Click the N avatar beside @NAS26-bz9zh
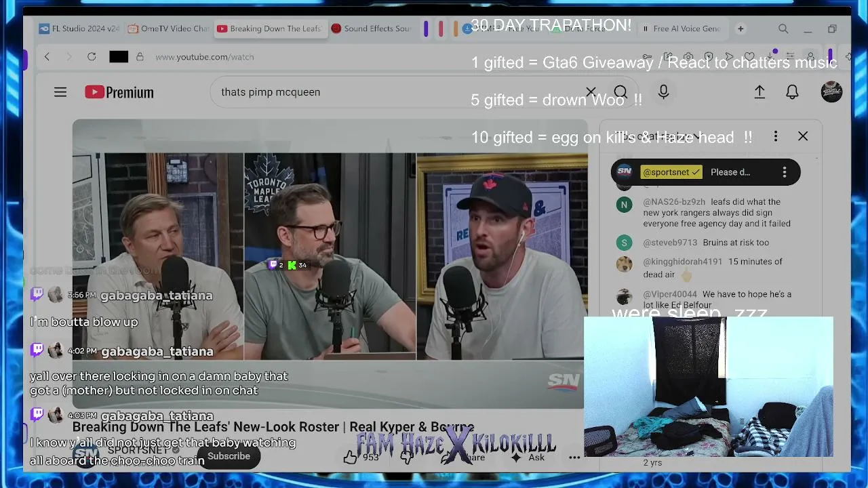 [x=624, y=205]
